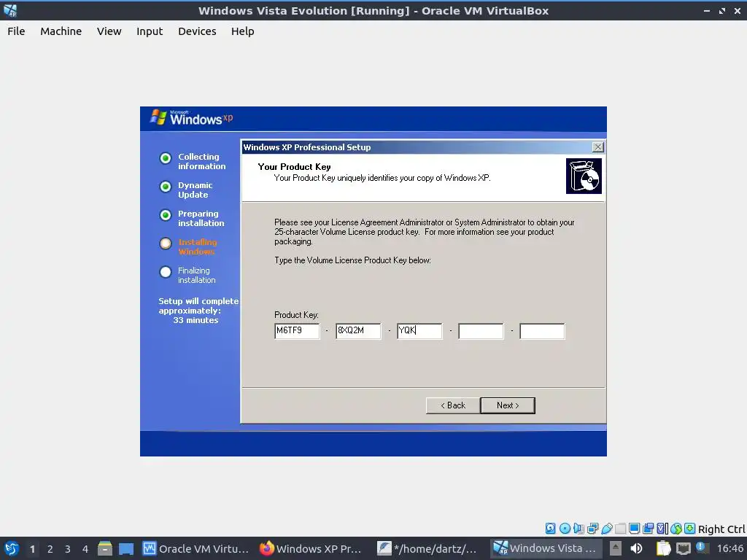Open the clipboard manager tray icon
Image resolution: width=747 pixels, height=560 pixels.
663,548
